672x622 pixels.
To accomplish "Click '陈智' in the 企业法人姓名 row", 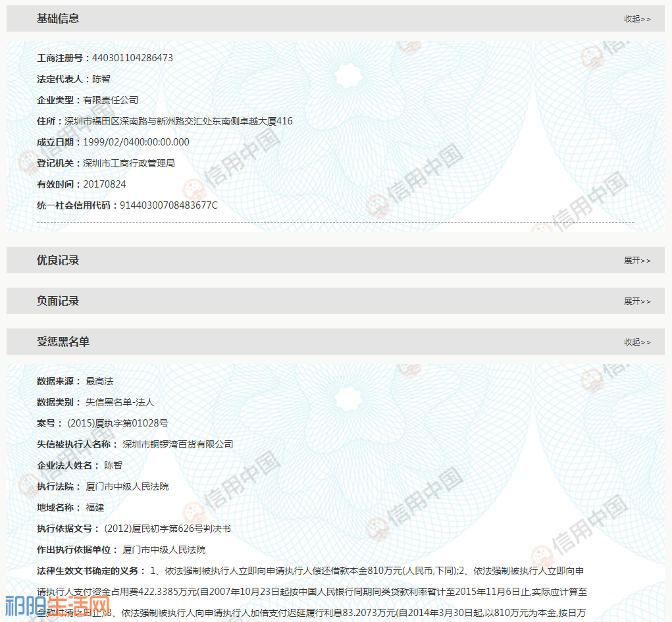I will coord(113,465).
